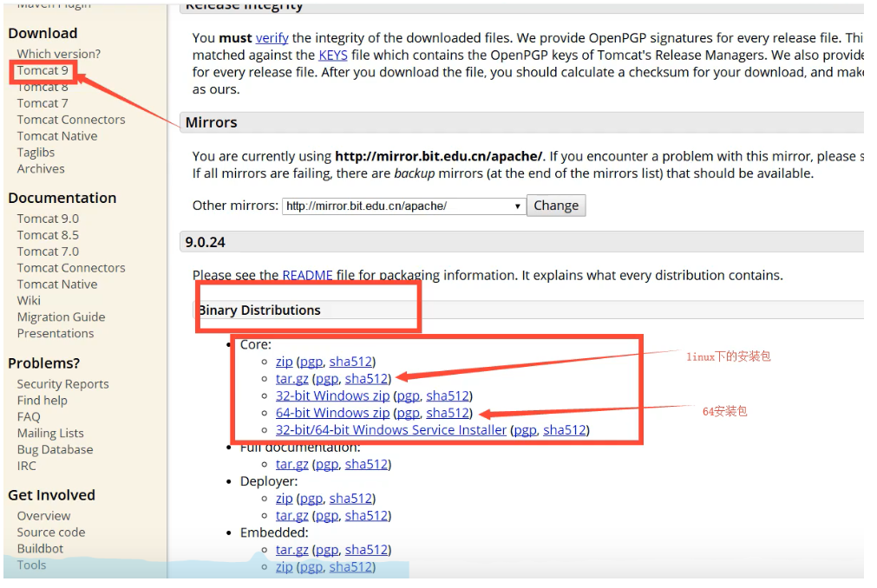Open the sha512 link for Deployer zip
The width and height of the screenshot is (877, 588).
[x=350, y=499]
